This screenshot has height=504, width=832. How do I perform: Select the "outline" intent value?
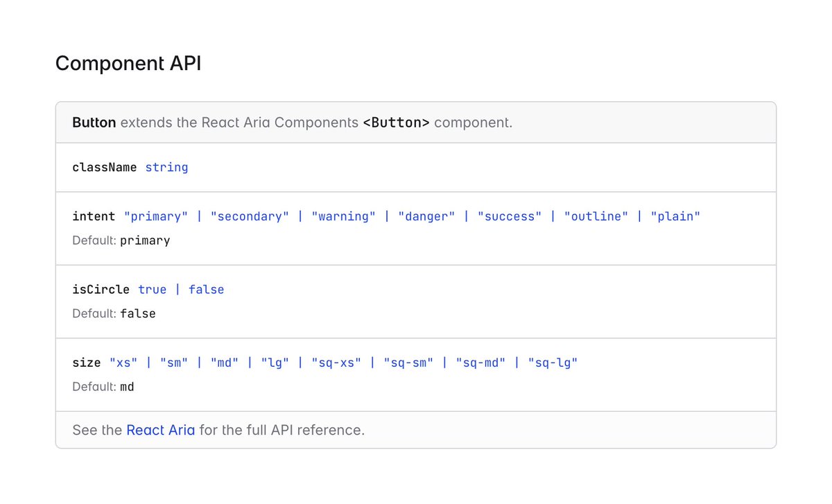click(596, 216)
